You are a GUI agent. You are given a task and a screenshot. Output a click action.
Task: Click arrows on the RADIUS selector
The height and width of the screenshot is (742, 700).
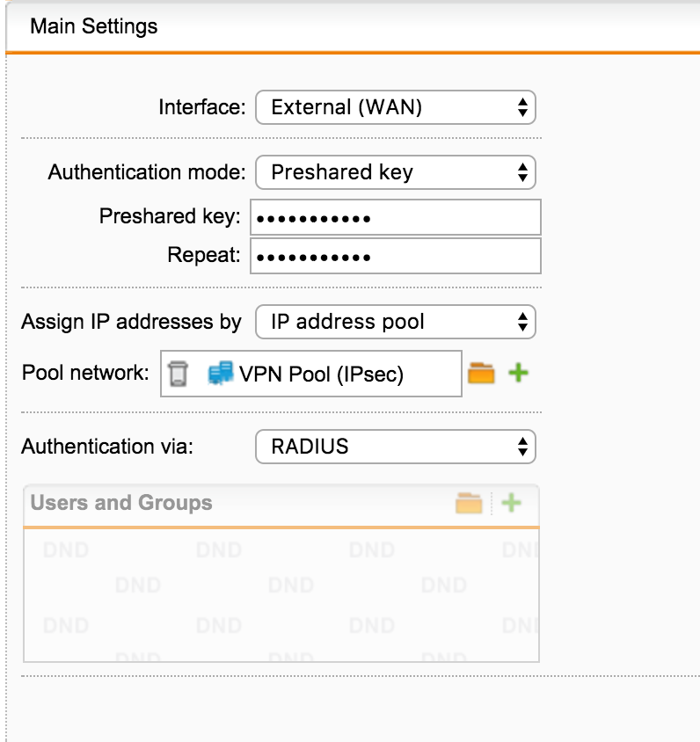(522, 447)
